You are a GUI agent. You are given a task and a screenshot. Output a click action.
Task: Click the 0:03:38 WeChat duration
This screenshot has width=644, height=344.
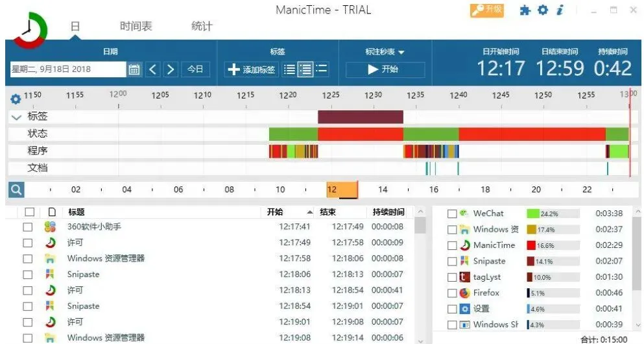(609, 214)
